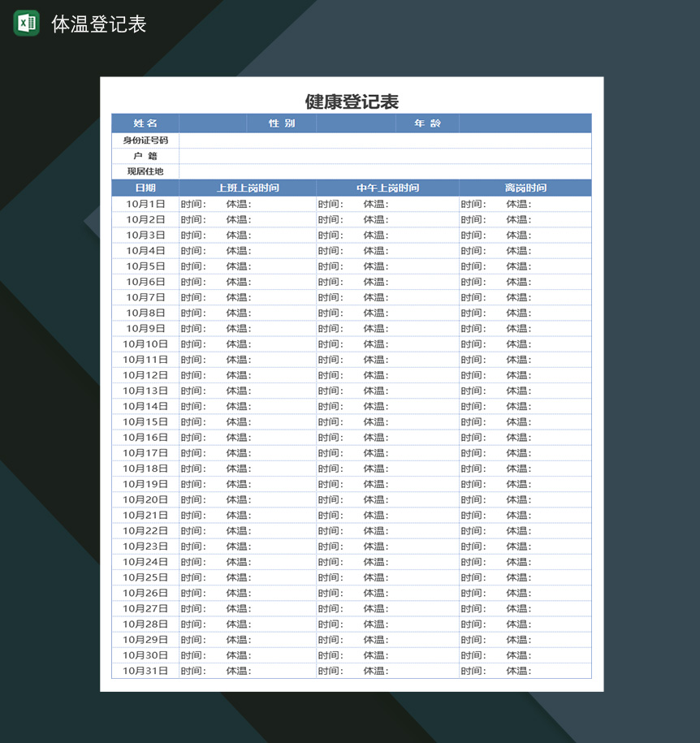Select the 离岗时间 column header
This screenshot has height=743, width=700.
click(x=524, y=188)
